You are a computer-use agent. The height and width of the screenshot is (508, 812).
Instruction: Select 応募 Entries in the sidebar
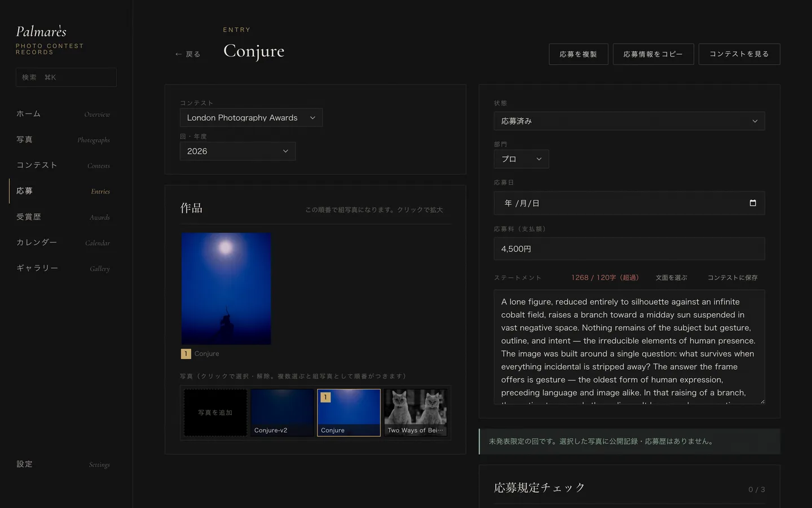pos(63,191)
